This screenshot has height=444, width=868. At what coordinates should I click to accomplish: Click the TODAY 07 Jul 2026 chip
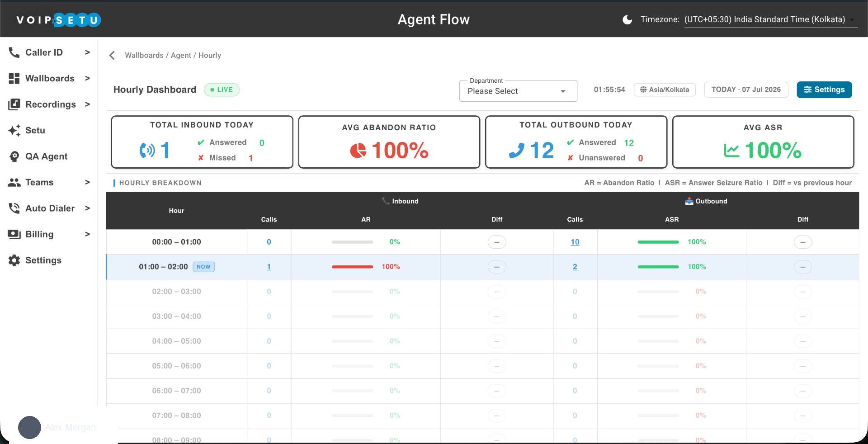pyautogui.click(x=746, y=90)
